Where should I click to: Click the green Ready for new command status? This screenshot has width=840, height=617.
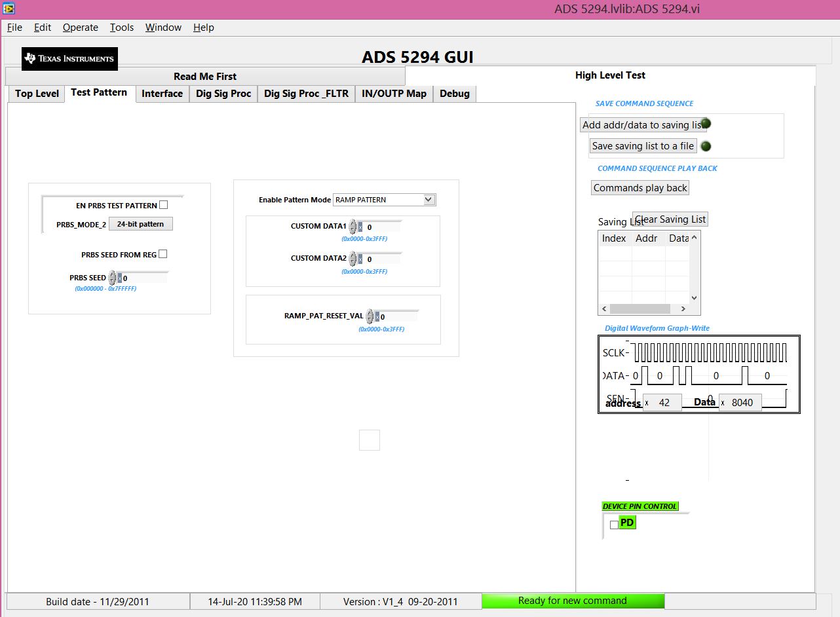[x=573, y=601]
